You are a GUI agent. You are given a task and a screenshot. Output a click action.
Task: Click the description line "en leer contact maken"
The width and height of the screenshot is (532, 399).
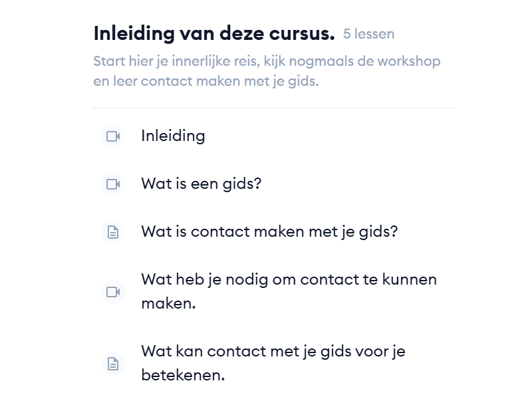[205, 82]
